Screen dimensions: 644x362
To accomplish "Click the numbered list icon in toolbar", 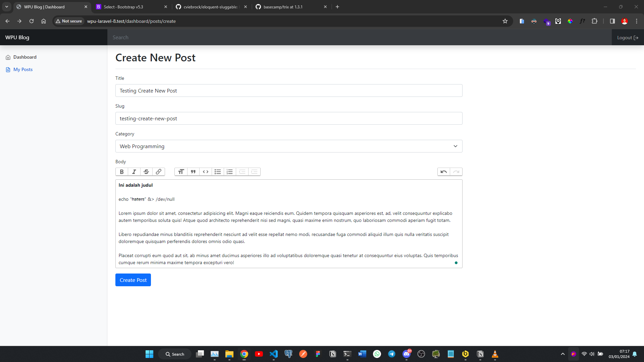I will click(229, 172).
